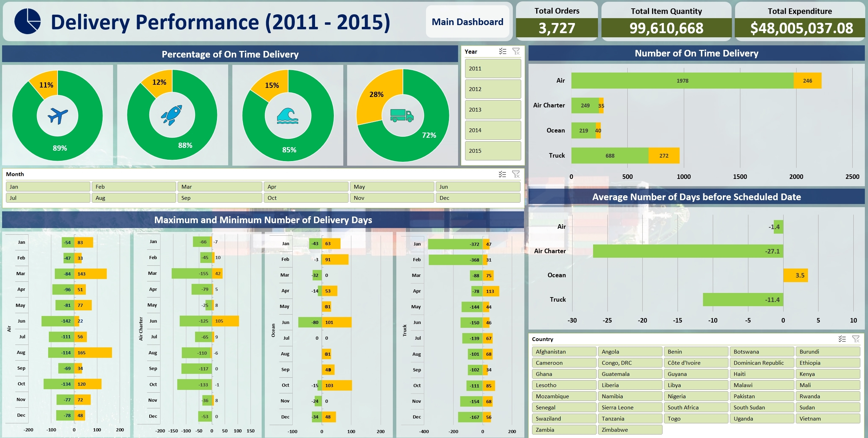
Task: Click the multi-select icon on the Country slicer
Action: click(x=842, y=339)
